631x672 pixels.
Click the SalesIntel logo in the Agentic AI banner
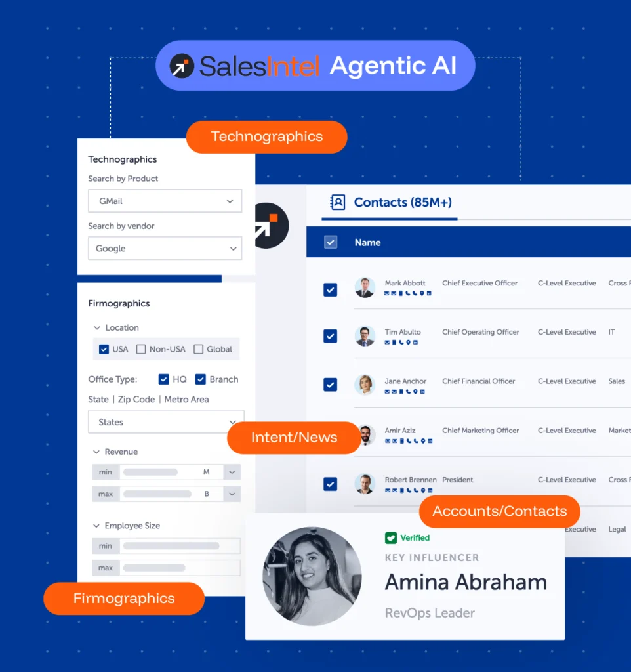[245, 66]
